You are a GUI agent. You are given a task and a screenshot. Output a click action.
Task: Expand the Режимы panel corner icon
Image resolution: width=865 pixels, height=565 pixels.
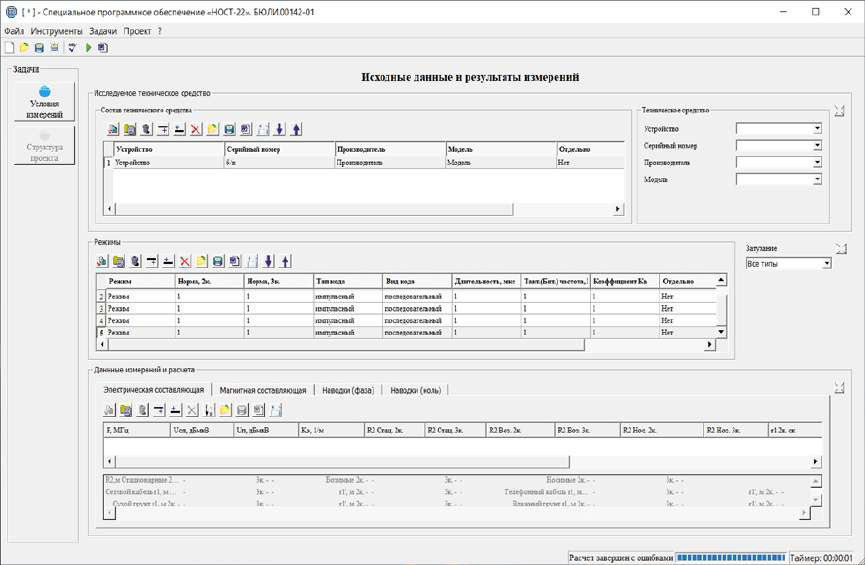click(841, 249)
